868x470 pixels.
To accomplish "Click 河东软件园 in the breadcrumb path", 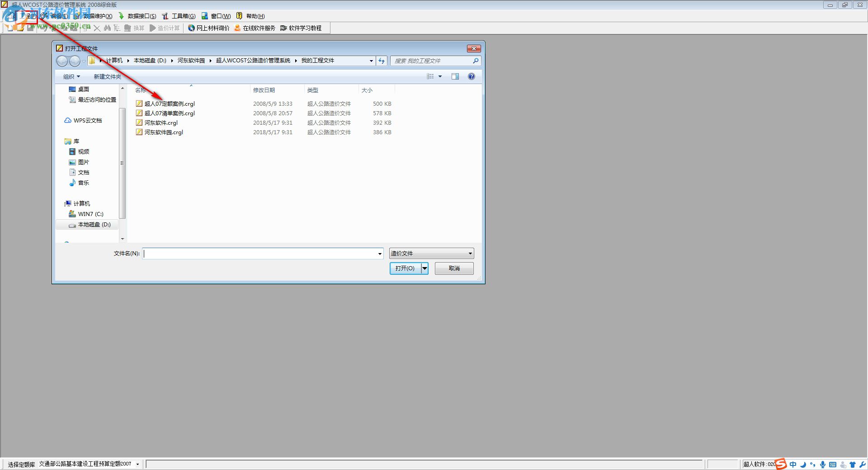I will coord(191,61).
